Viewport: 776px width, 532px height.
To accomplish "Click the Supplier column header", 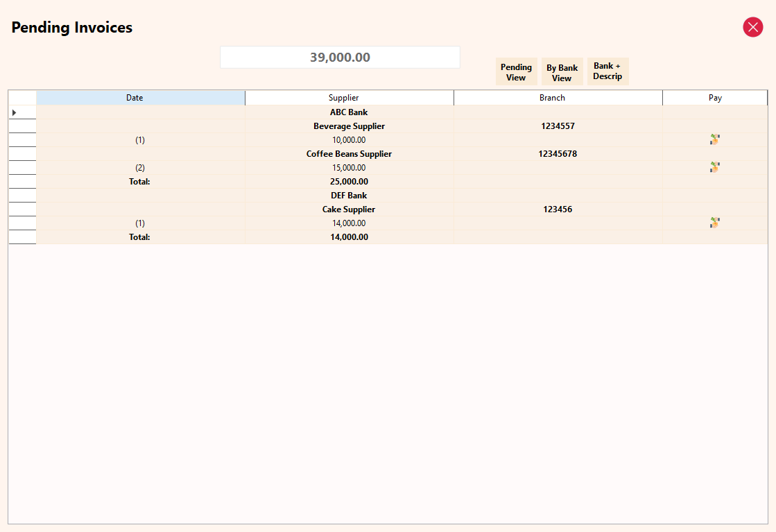I will click(x=350, y=98).
